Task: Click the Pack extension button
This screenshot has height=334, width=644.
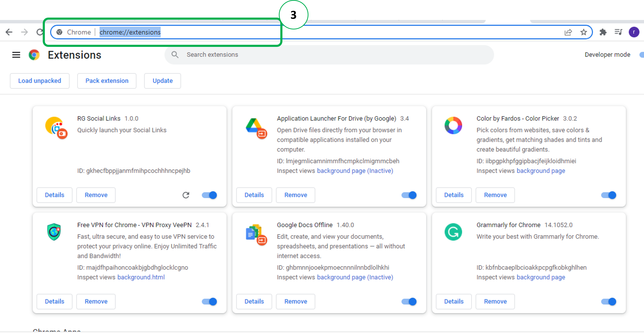Action: 107,81
